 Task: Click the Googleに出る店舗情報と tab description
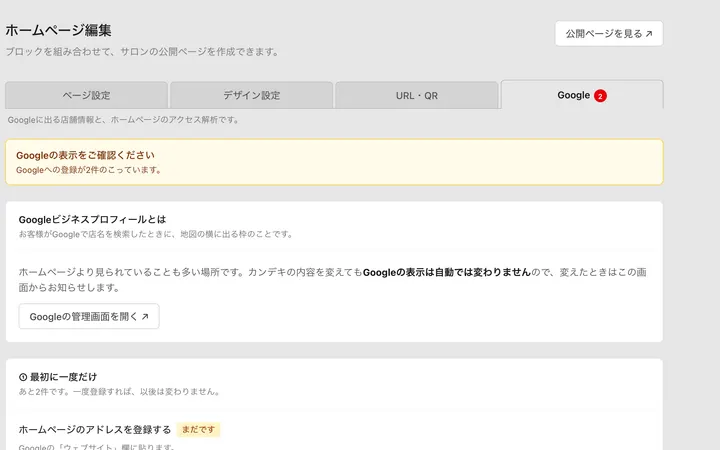click(x=124, y=120)
